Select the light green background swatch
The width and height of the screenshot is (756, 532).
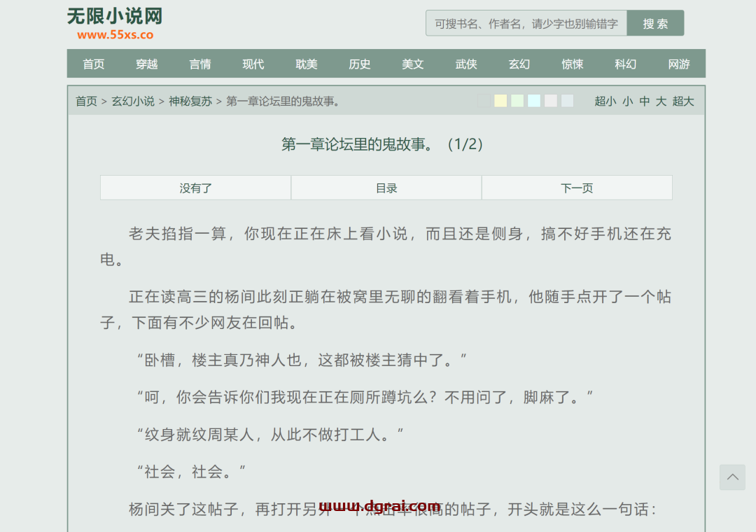coord(517,101)
